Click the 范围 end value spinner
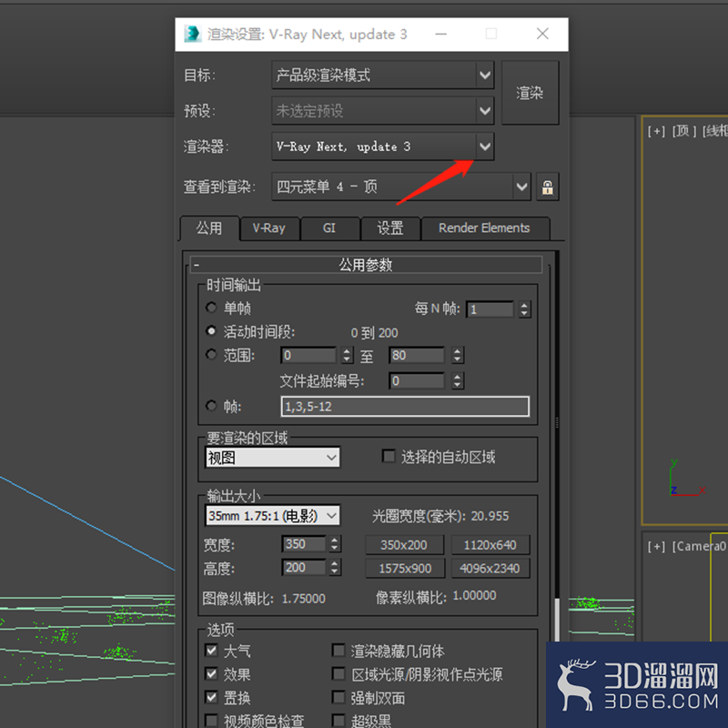The image size is (728, 728). 458,355
